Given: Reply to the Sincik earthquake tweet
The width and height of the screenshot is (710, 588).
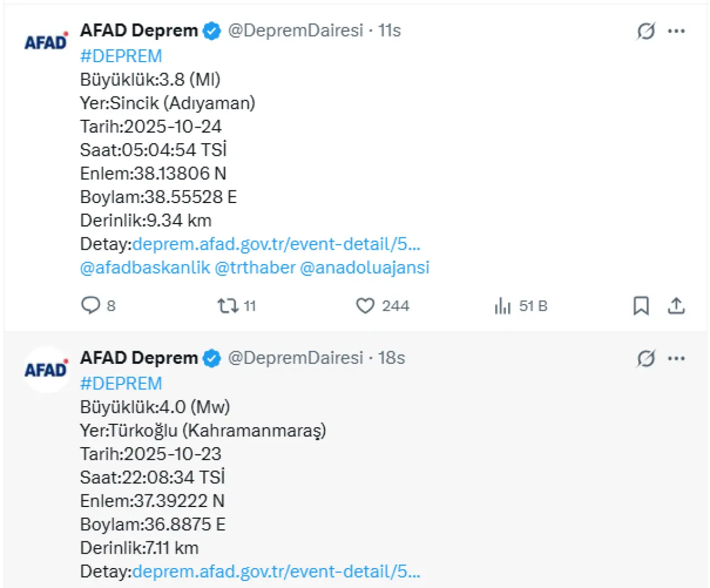Looking at the screenshot, I should tap(90, 306).
